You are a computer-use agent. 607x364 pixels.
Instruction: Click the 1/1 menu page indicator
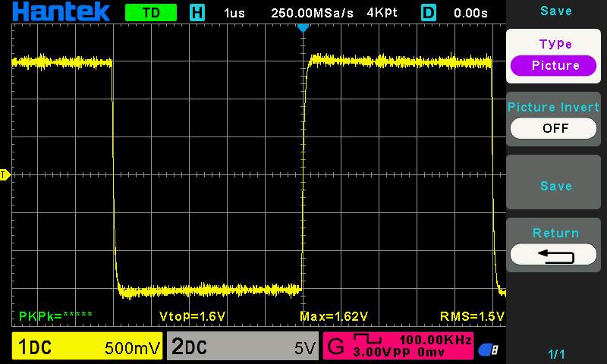[556, 354]
